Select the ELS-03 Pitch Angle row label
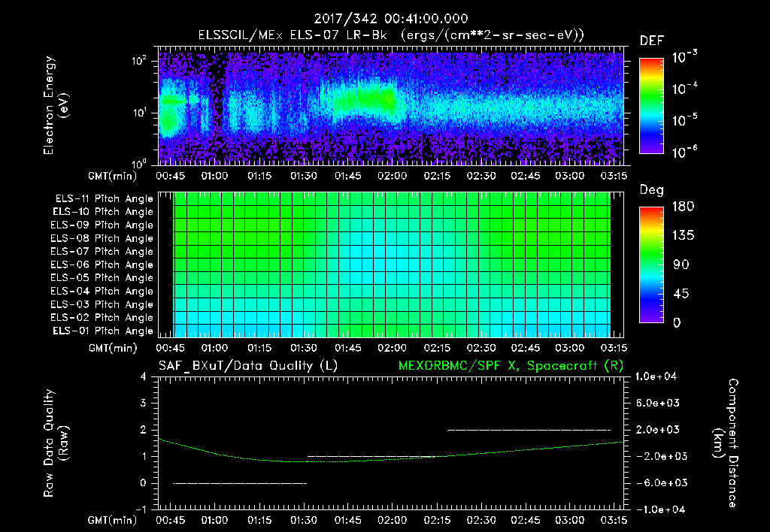 [x=102, y=304]
